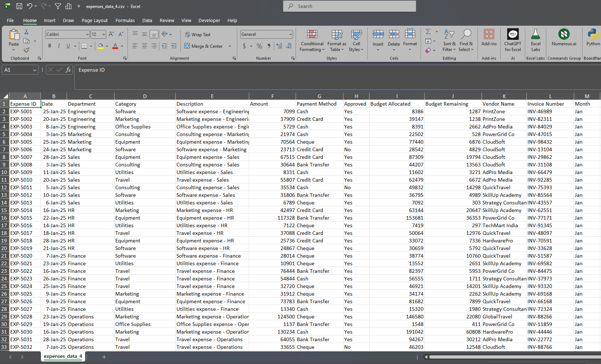Image resolution: width=601 pixels, height=364 pixels.
Task: Switch to the Page Layout tab
Action: pos(95,21)
